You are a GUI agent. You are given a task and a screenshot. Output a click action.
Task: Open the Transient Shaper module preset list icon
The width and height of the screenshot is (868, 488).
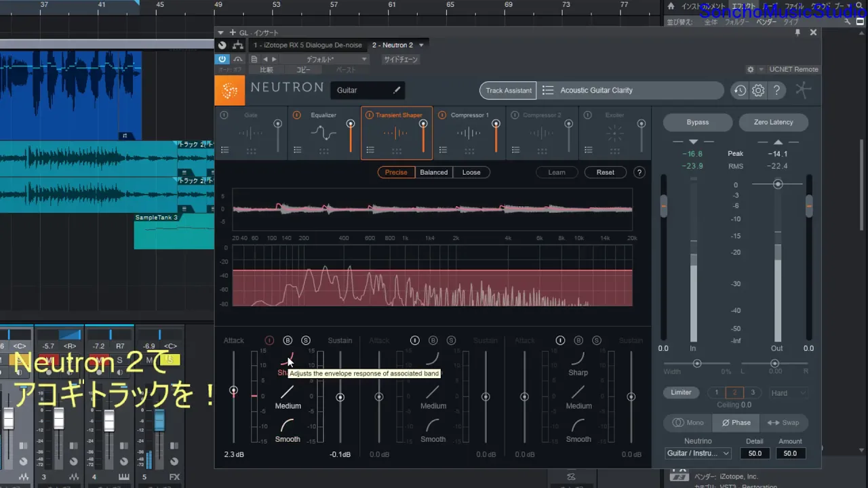(371, 150)
